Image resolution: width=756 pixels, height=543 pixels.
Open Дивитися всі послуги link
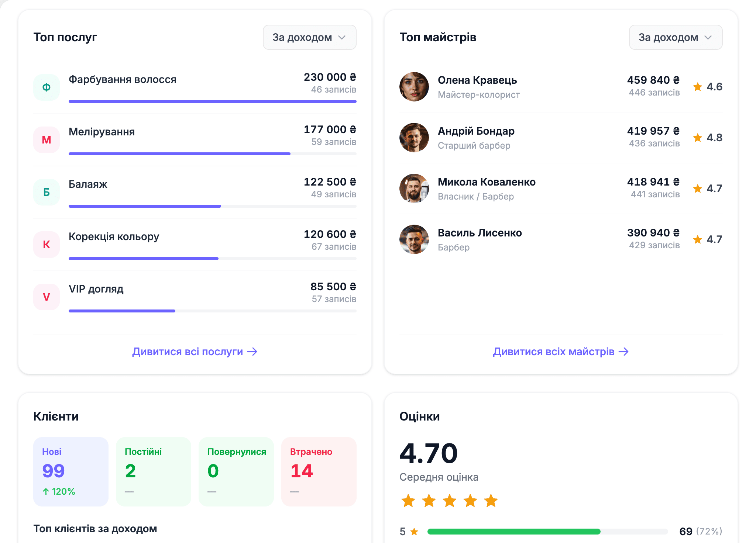tap(195, 352)
